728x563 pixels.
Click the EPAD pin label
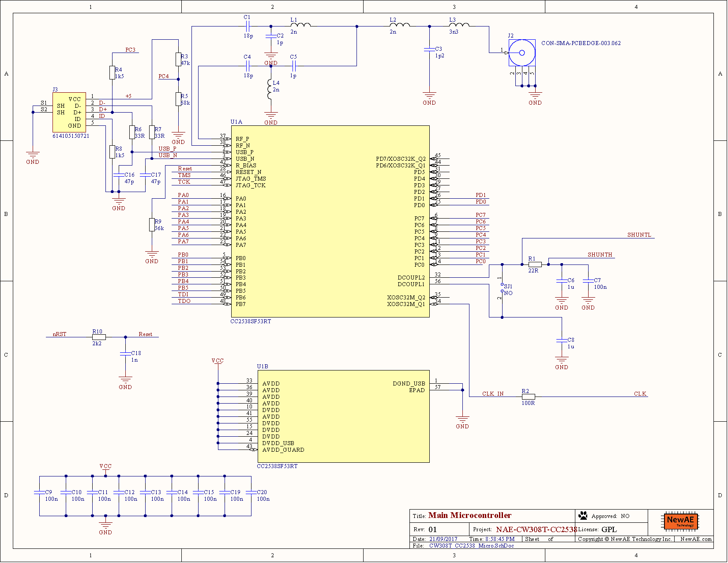[x=417, y=390]
